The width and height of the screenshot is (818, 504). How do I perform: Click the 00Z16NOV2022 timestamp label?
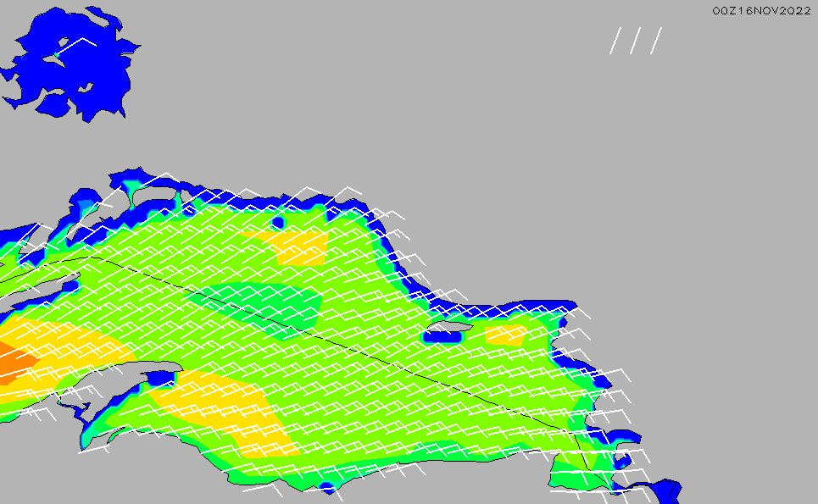point(761,10)
